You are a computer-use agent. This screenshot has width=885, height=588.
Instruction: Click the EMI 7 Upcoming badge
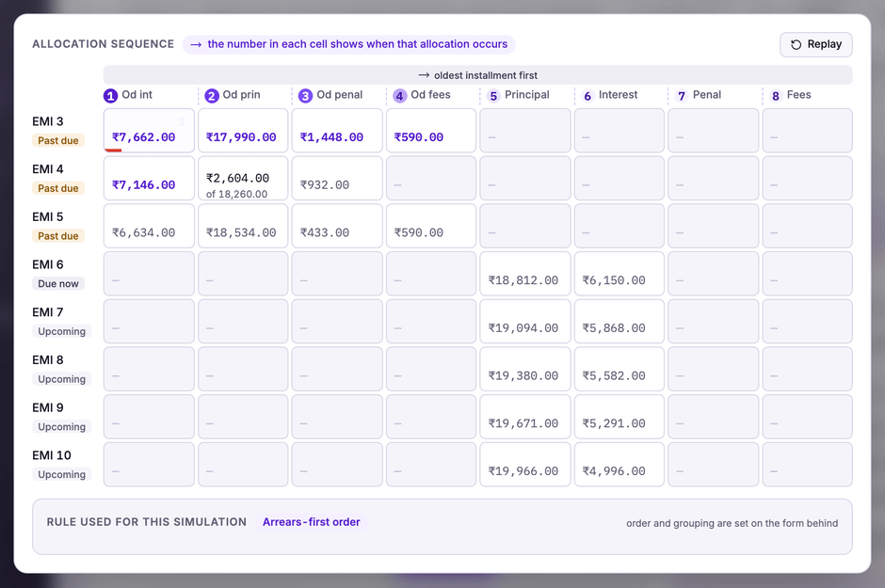[61, 331]
